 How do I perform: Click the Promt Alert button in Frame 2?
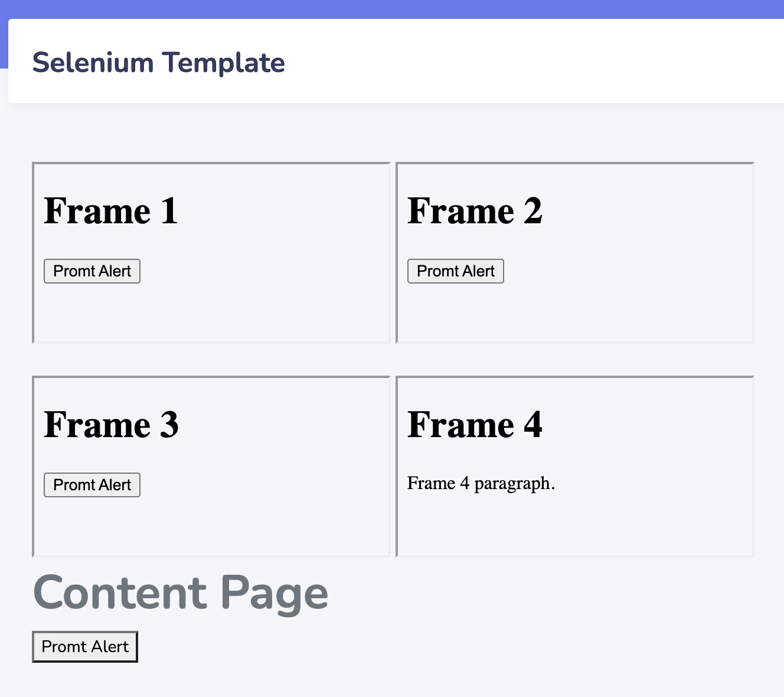(455, 271)
